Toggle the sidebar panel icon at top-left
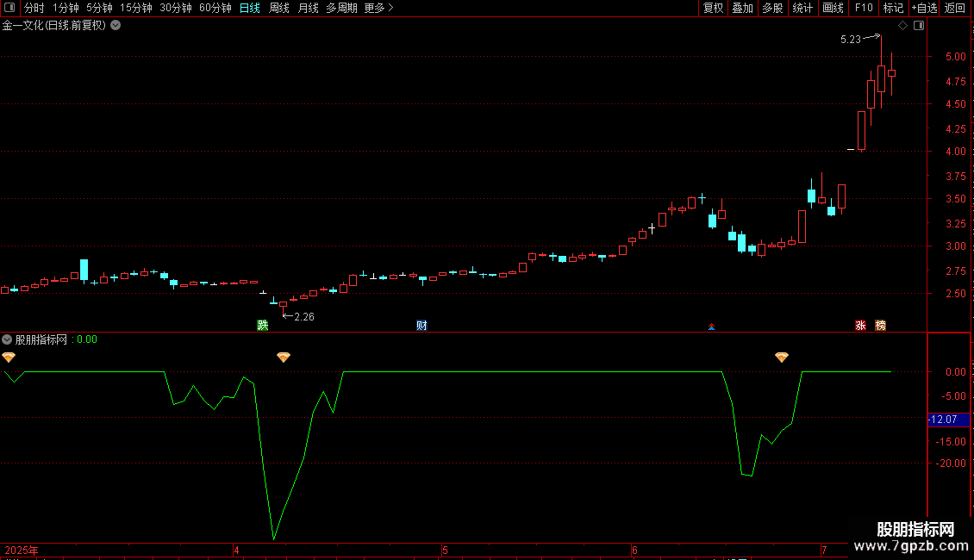The height and width of the screenshot is (560, 974). [9, 8]
